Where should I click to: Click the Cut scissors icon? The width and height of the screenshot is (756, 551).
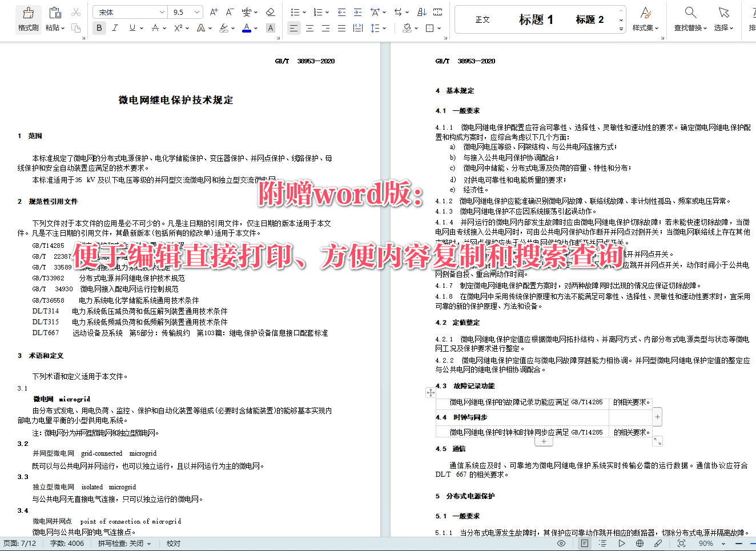click(x=76, y=12)
